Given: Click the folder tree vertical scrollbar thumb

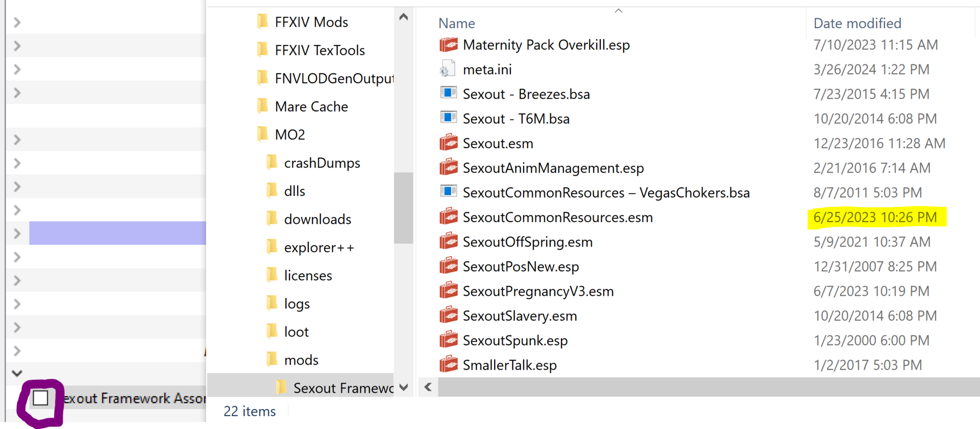Looking at the screenshot, I should point(404,208).
